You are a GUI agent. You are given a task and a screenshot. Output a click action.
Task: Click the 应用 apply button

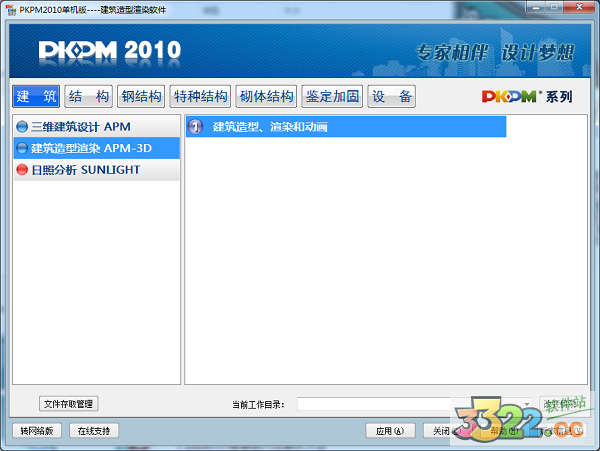[390, 431]
